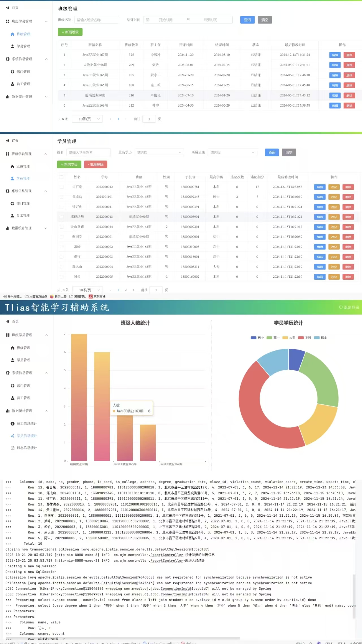The height and width of the screenshot is (644, 362).
Task: Click the share icon beside 学员信息统计
Action: point(12,436)
